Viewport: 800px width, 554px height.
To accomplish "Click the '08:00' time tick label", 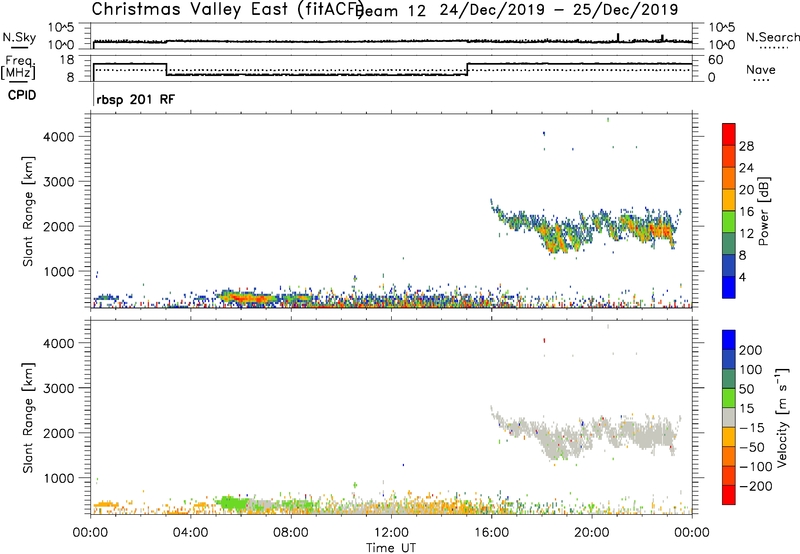I will click(x=291, y=533).
